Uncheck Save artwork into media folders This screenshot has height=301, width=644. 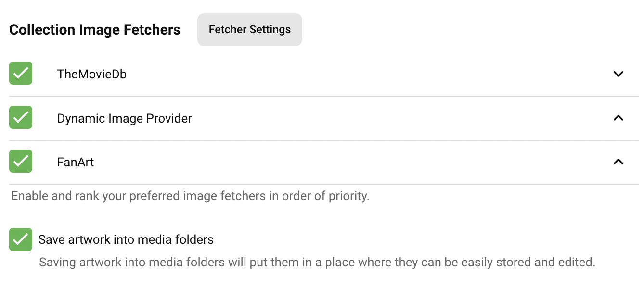(x=21, y=239)
